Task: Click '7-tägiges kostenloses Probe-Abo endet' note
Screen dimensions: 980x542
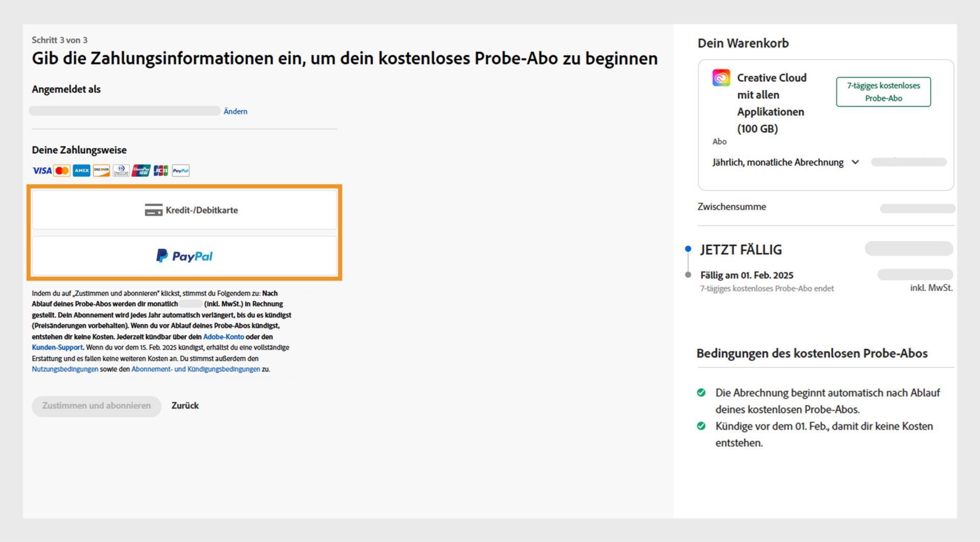Action: (767, 289)
